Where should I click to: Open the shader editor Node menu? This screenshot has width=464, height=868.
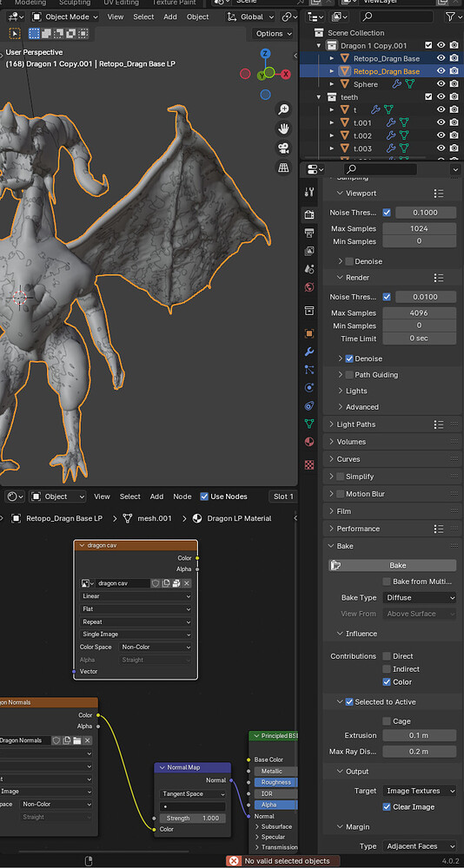(182, 496)
